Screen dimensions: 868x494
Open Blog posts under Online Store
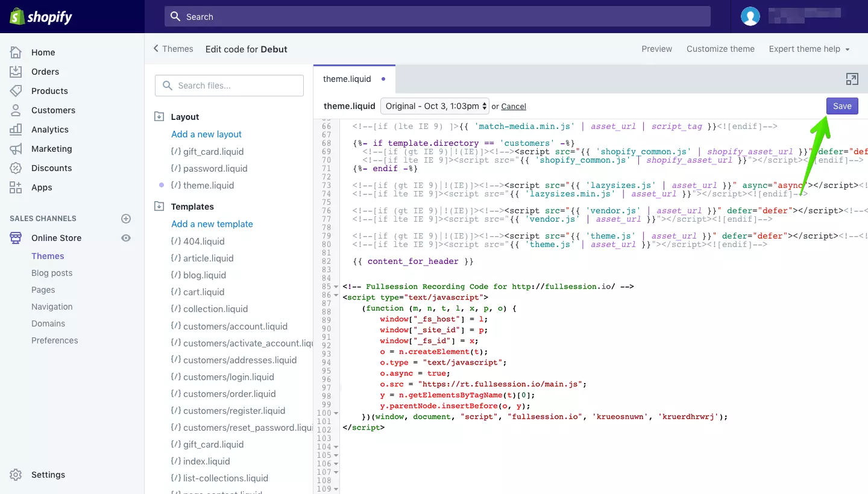pos(52,273)
